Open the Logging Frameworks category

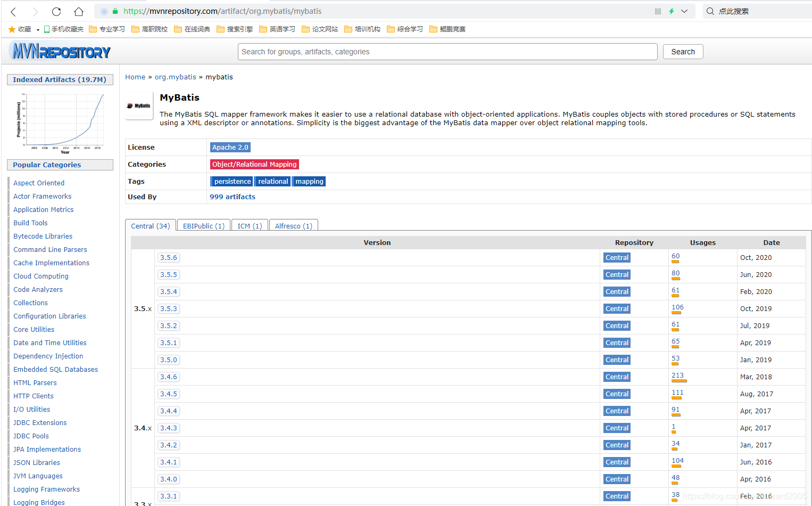coord(47,489)
